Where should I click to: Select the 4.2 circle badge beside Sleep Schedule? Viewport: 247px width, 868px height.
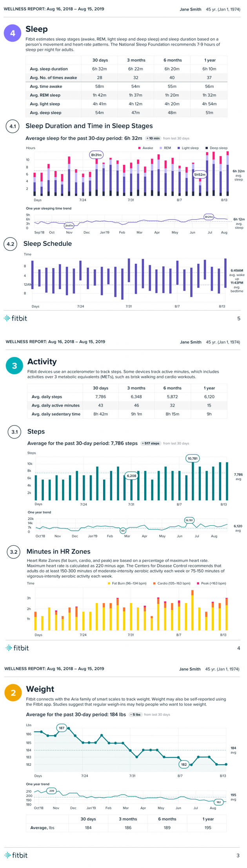(x=11, y=244)
